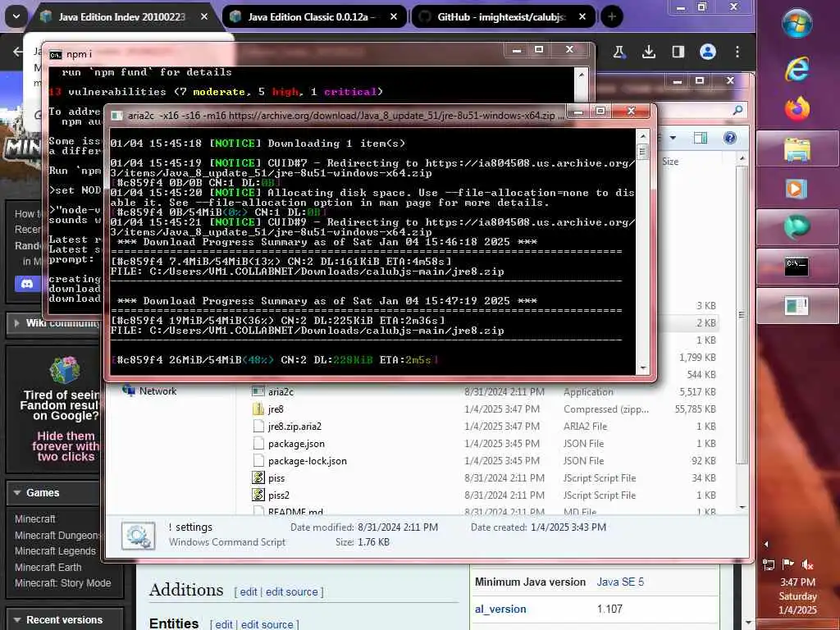This screenshot has width=840, height=630.
Task: Click Explorer file list scroll down arrow
Action: (742, 507)
